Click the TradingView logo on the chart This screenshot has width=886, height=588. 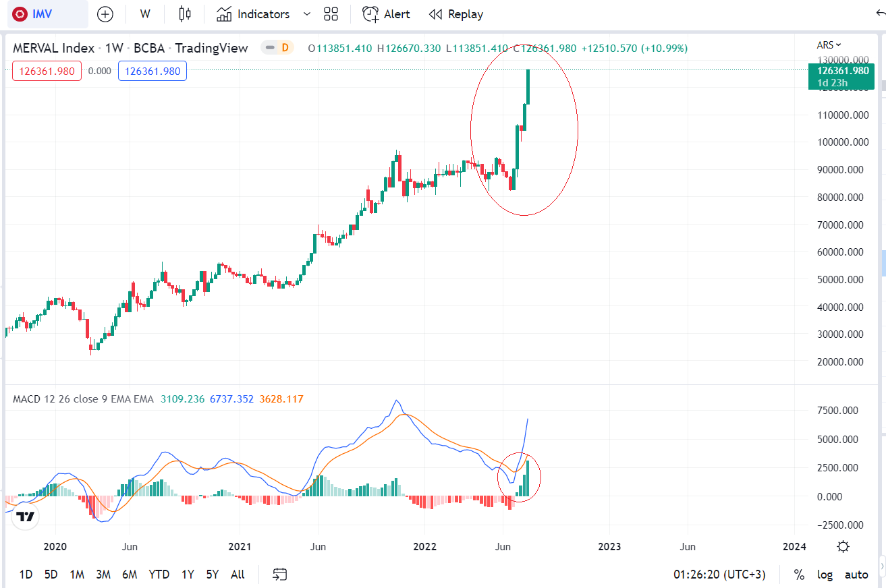[26, 517]
